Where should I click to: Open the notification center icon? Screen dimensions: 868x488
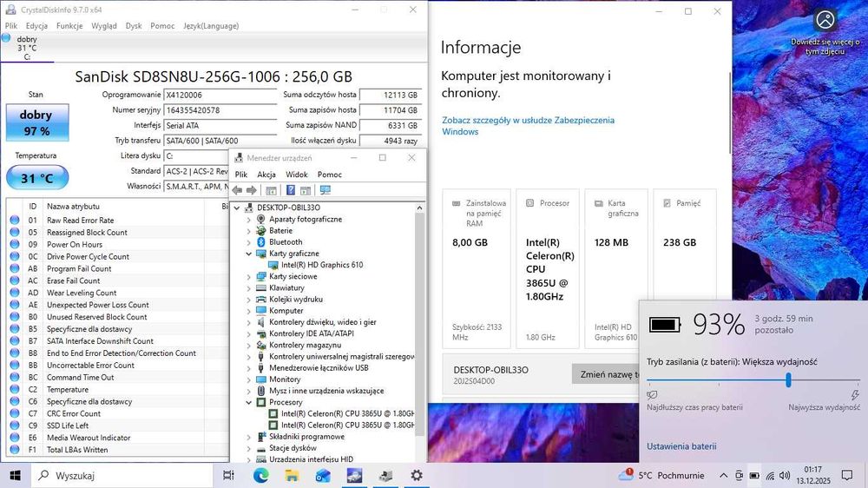tap(847, 475)
